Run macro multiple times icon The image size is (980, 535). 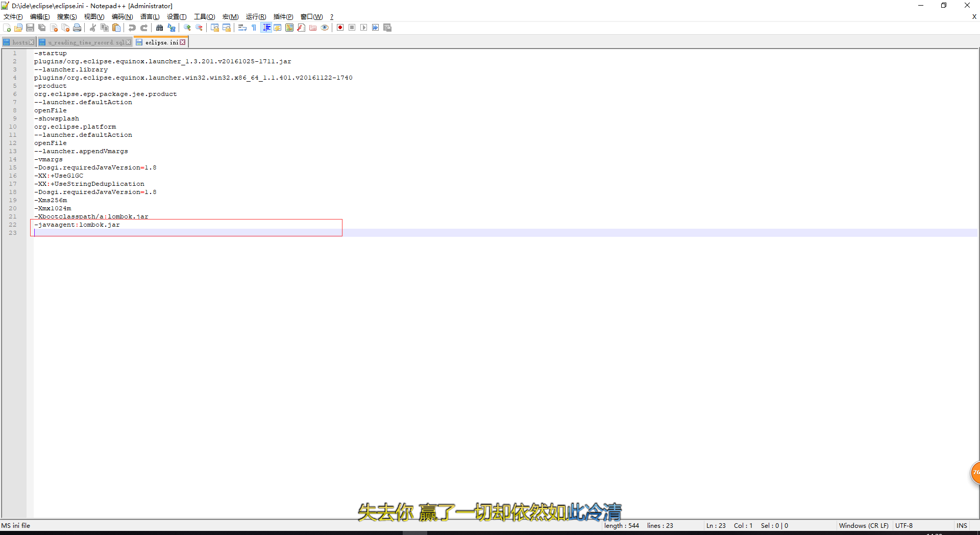click(376, 28)
